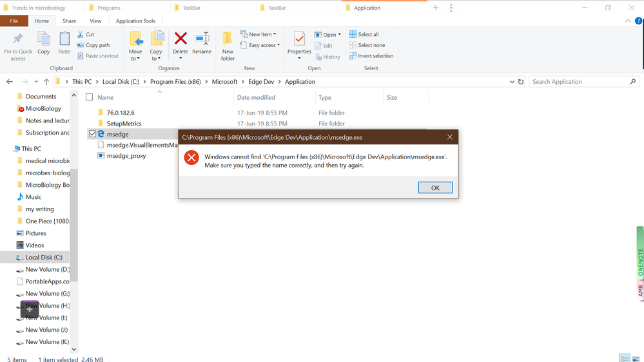This screenshot has height=362, width=644.
Task: Open New Volume (D:) in sidebar
Action: coord(48,270)
